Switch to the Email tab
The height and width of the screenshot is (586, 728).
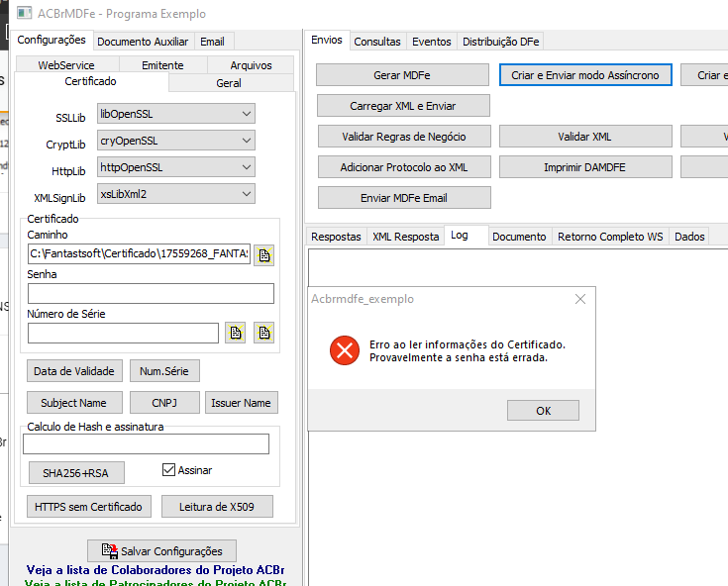pos(212,42)
